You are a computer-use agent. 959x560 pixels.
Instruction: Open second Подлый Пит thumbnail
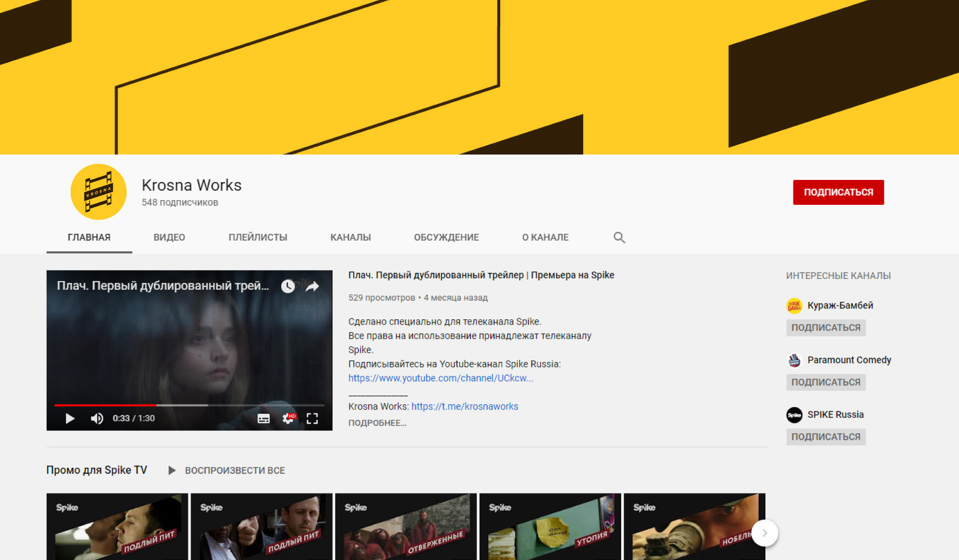[262, 526]
